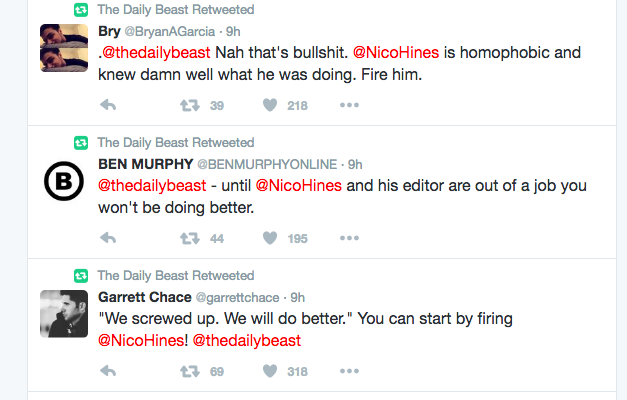
Task: Click @thedailybeast mention in Garrett Chace's tweet
Action: 246,340
